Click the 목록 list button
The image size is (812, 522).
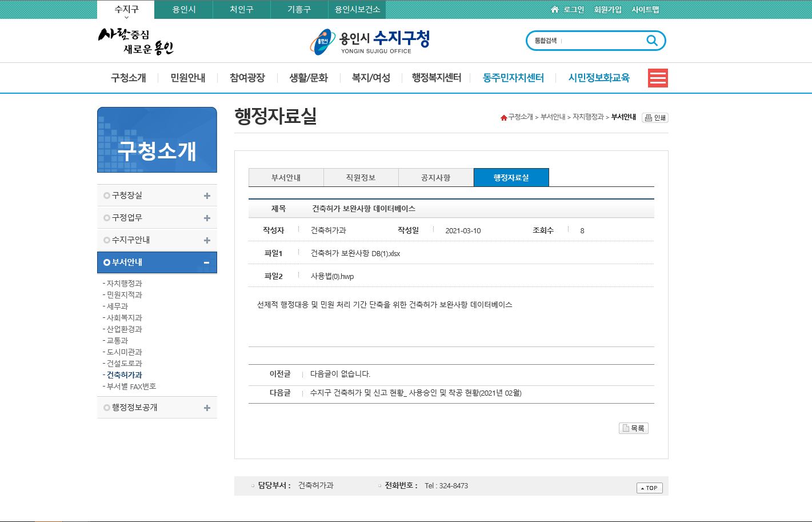click(633, 428)
